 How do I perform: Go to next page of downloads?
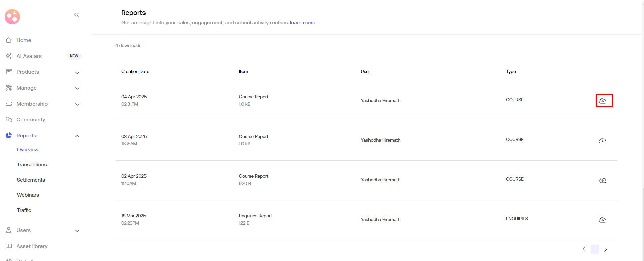pyautogui.click(x=606, y=249)
